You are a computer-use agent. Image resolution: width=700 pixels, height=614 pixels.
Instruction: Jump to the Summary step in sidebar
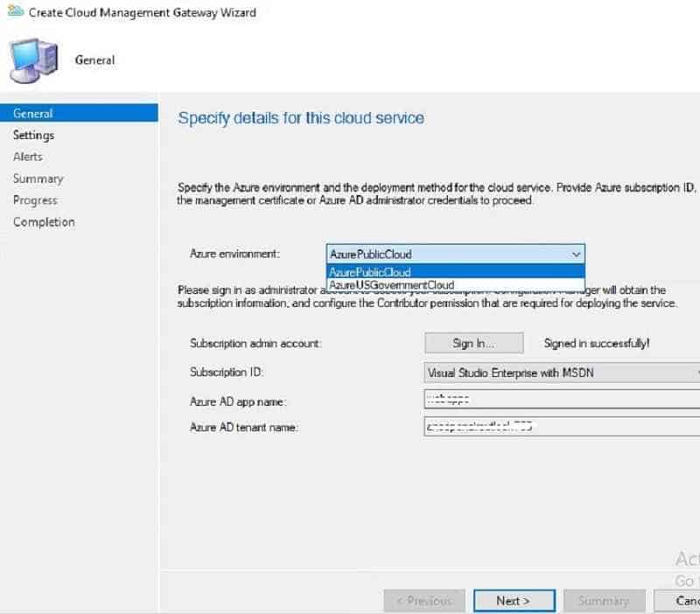[38, 178]
